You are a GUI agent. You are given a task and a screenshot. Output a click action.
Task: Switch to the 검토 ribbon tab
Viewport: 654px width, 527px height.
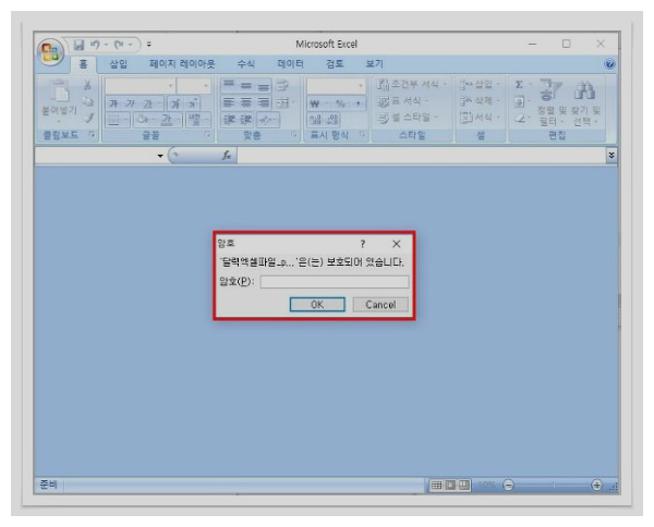pos(335,64)
